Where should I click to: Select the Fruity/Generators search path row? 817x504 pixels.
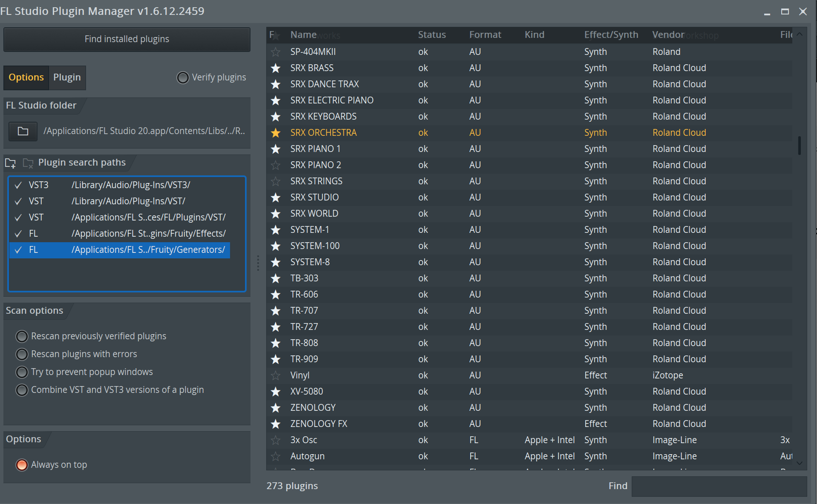pyautogui.click(x=120, y=250)
